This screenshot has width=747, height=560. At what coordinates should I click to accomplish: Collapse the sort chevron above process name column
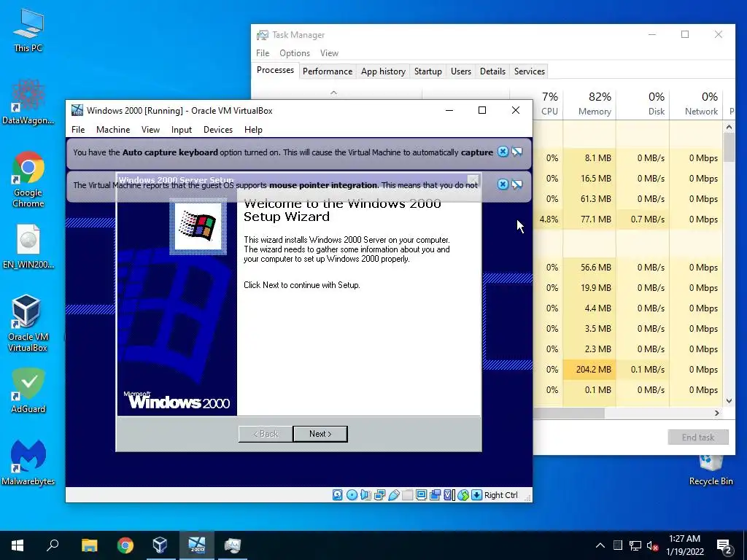(334, 93)
